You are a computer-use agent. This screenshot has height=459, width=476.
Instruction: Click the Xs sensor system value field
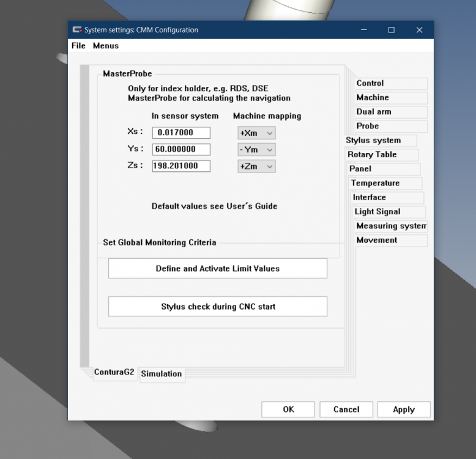(x=181, y=133)
